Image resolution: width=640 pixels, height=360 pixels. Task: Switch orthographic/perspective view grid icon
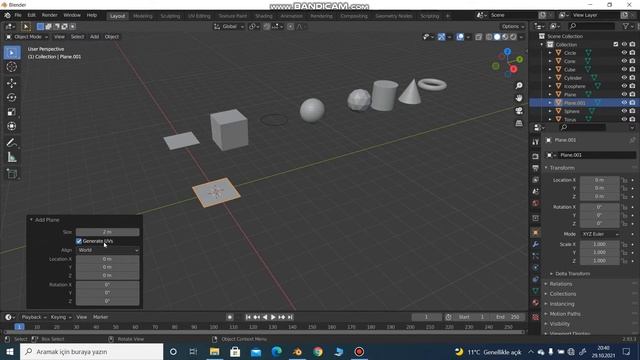click(519, 123)
